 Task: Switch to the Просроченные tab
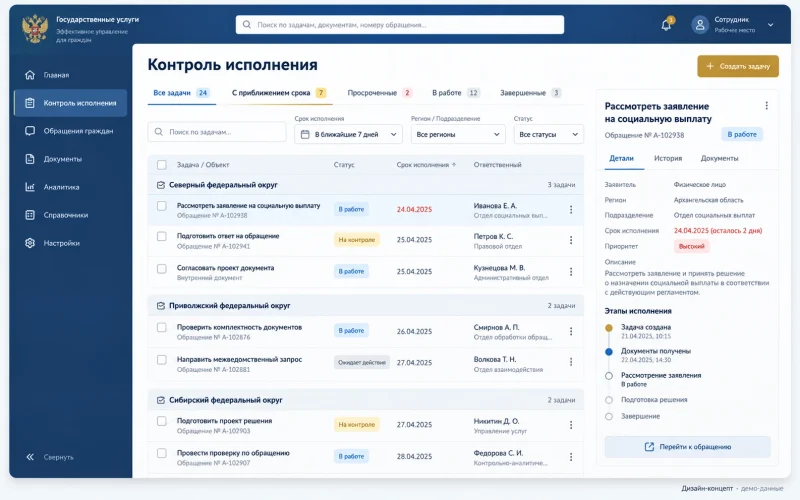pyautogui.click(x=379, y=93)
